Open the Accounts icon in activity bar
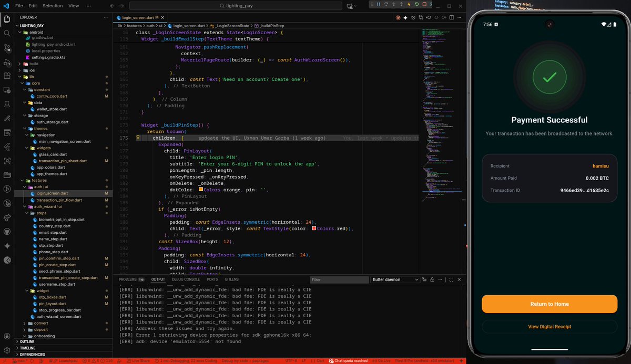631x364 pixels. (7, 336)
